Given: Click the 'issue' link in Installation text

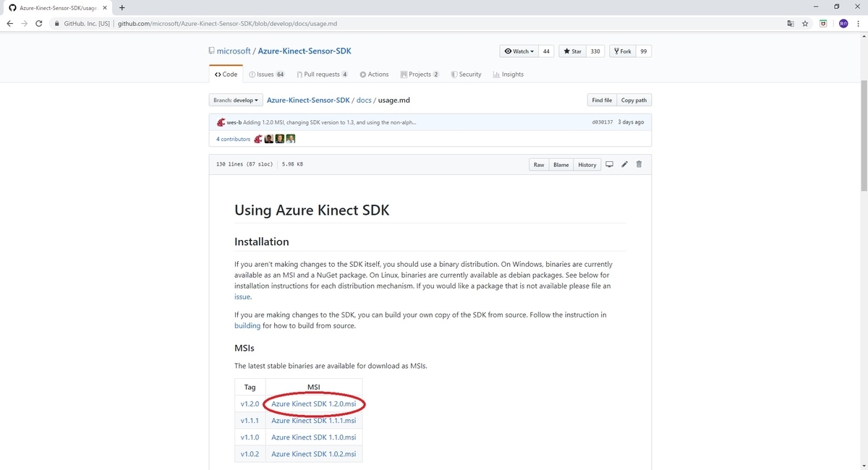Looking at the screenshot, I should [x=242, y=296].
